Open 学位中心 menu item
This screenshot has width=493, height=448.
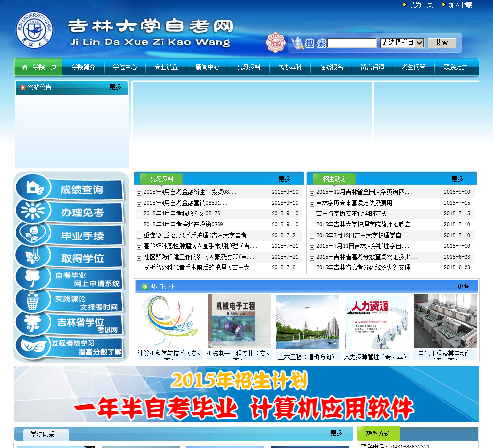click(x=125, y=67)
